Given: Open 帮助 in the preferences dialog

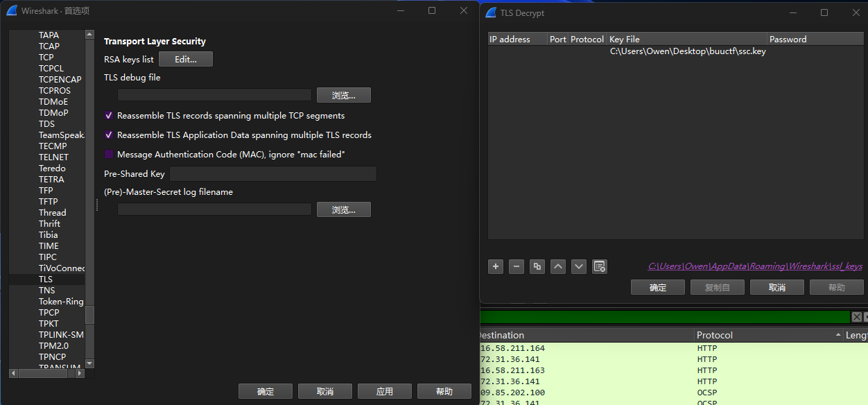Looking at the screenshot, I should coord(444,391).
